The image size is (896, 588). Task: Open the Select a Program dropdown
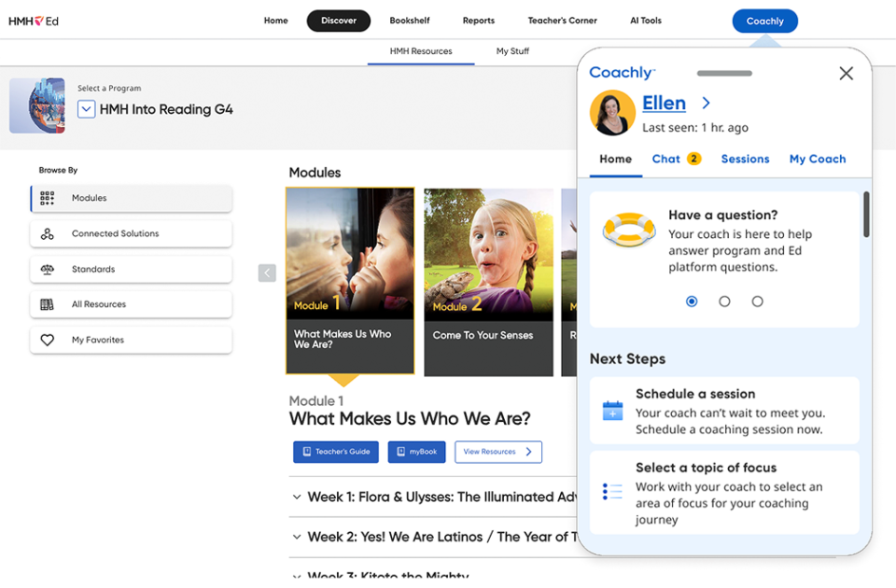click(x=86, y=109)
